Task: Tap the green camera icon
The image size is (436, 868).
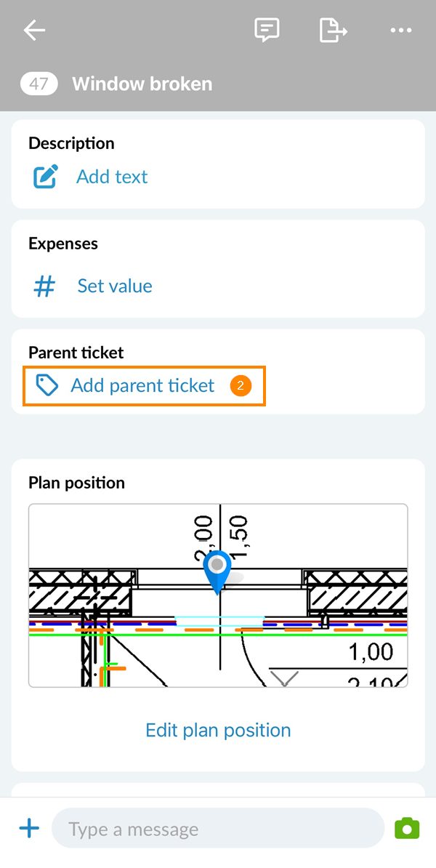Action: tap(407, 828)
